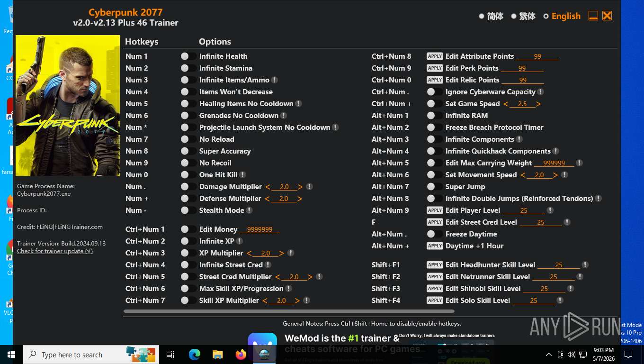Click info icon beside Grenades No Cooldown
The width and height of the screenshot is (644, 364).
(284, 116)
